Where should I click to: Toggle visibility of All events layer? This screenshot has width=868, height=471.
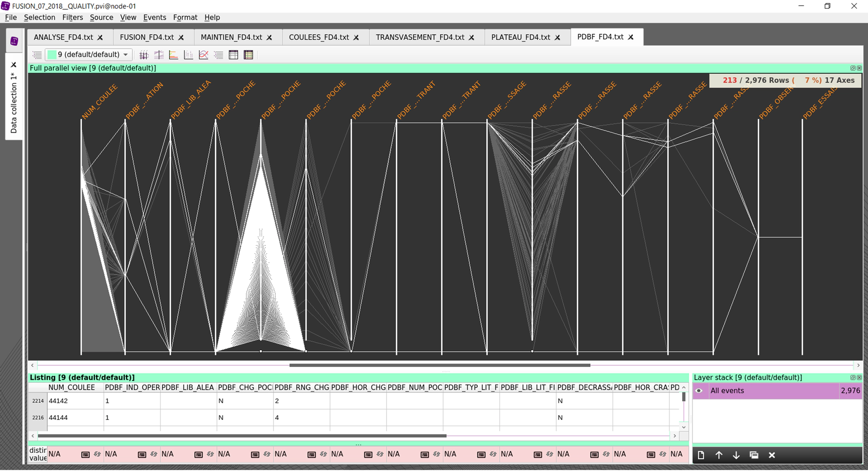(699, 391)
